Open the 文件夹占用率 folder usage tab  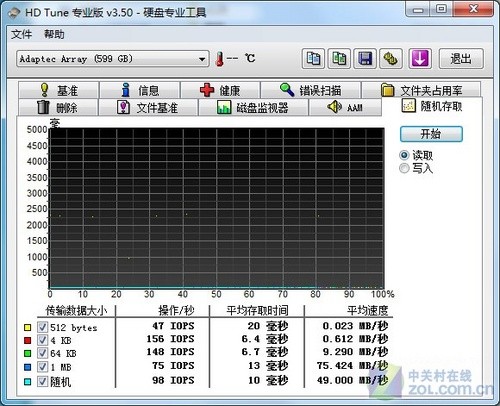click(421, 90)
